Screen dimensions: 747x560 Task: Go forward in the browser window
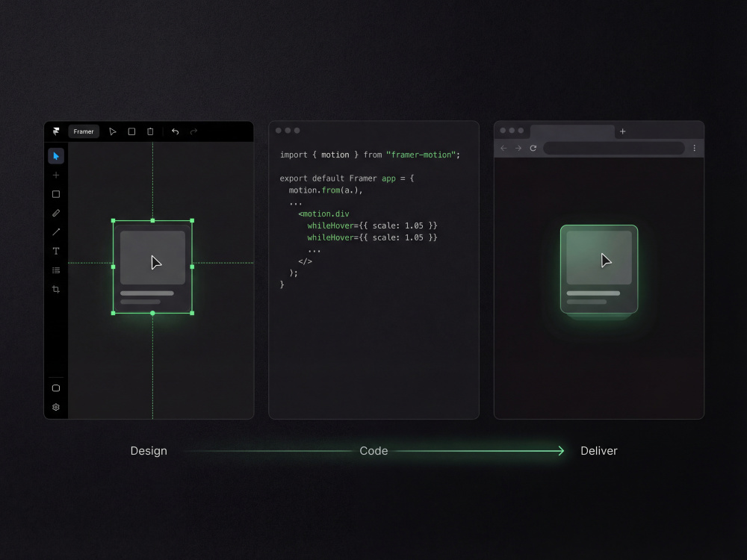click(518, 148)
